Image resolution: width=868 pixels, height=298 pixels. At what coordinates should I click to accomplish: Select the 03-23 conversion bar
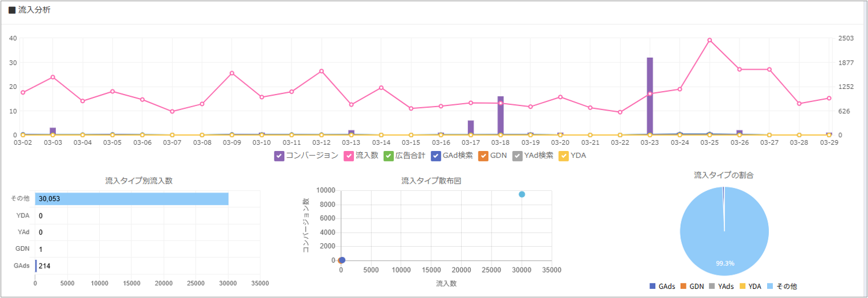pos(650,96)
